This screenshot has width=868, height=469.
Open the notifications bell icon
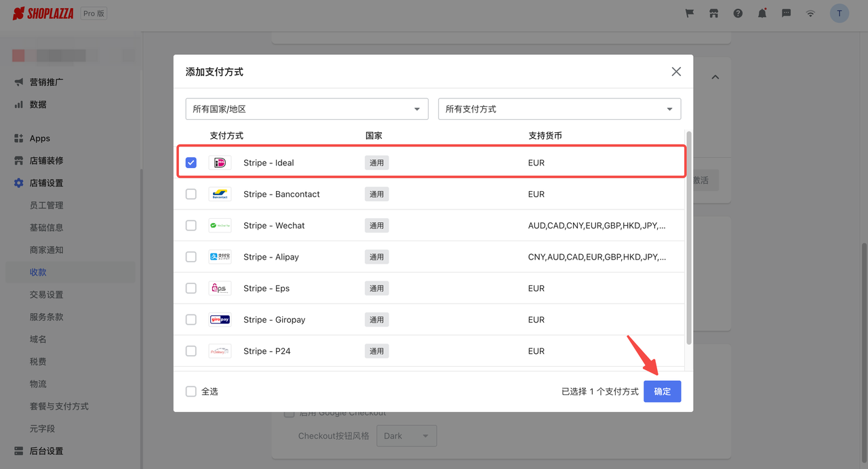[762, 13]
